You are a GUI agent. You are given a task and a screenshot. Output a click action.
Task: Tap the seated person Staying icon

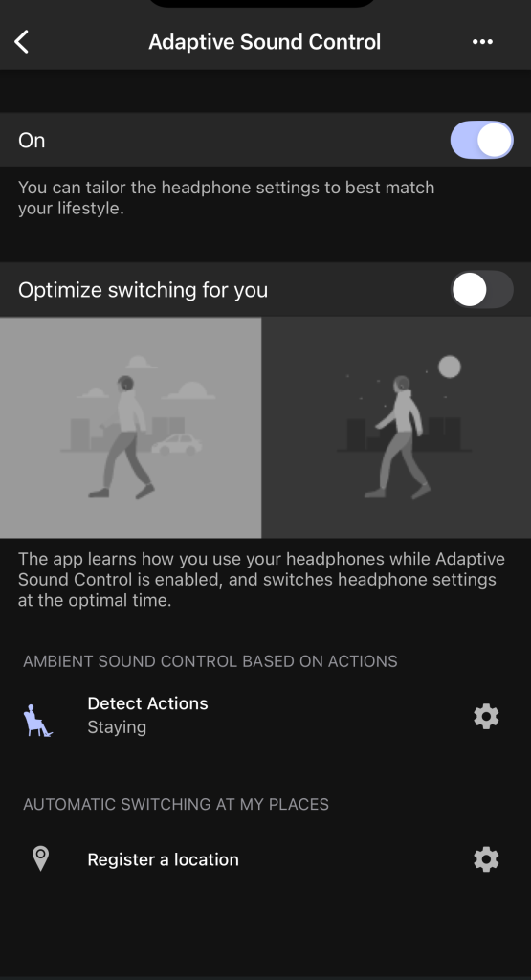point(37,720)
